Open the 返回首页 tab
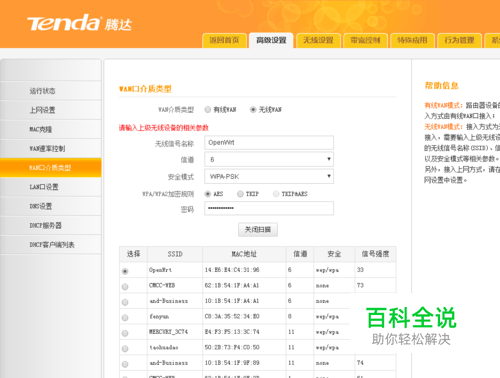The height and width of the screenshot is (378, 500). click(224, 40)
